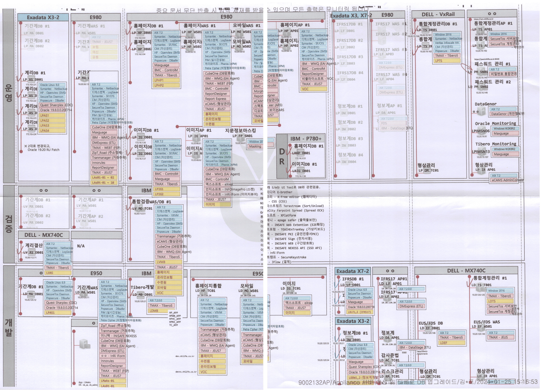Image resolution: width=543 pixels, height=392 pixels.
Task: Click the Report Express box
Action: [217, 99]
